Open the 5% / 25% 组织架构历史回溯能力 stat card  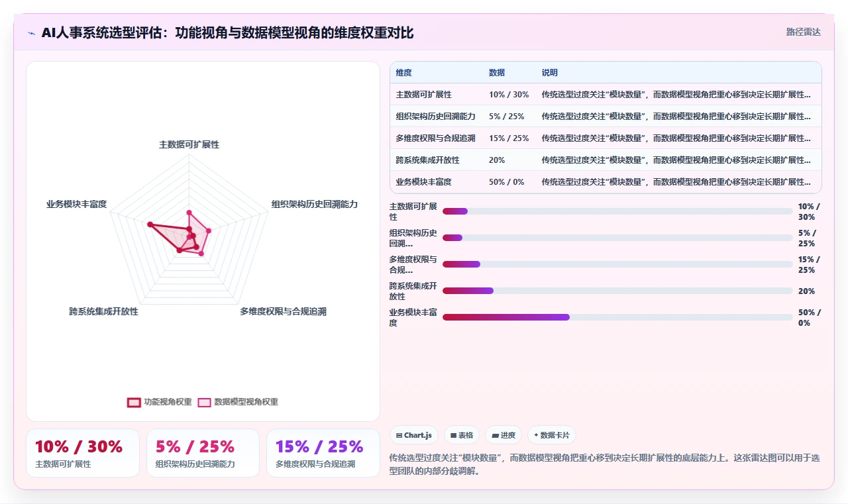(x=203, y=453)
